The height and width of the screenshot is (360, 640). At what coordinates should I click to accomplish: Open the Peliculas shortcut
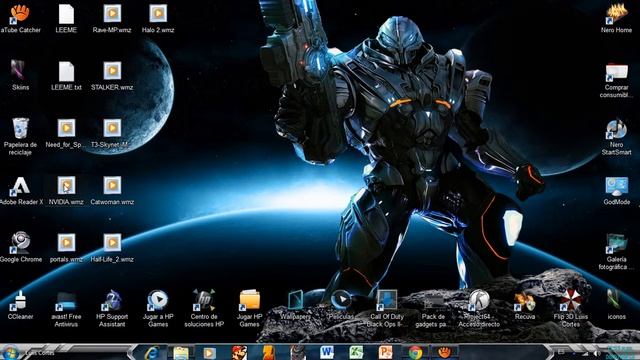coord(341,305)
